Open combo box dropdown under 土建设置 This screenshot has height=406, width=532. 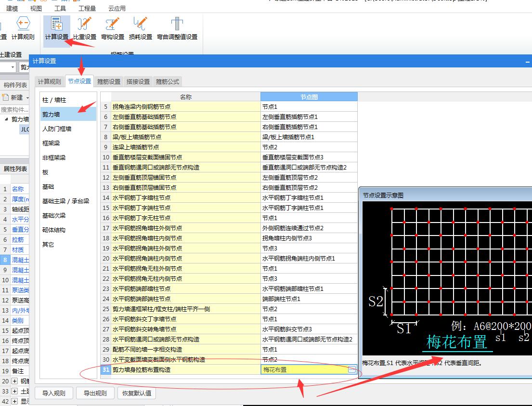click(13, 67)
